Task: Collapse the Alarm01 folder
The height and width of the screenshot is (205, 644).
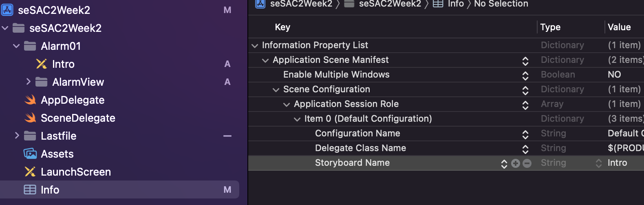Action: tap(16, 46)
